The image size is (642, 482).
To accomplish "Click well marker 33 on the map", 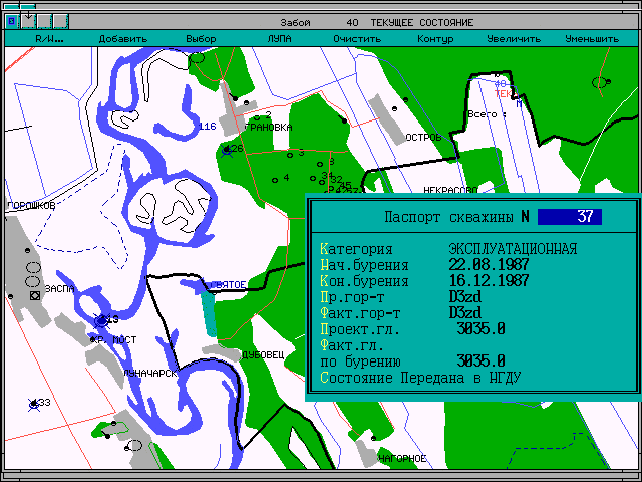I will 35,404.
